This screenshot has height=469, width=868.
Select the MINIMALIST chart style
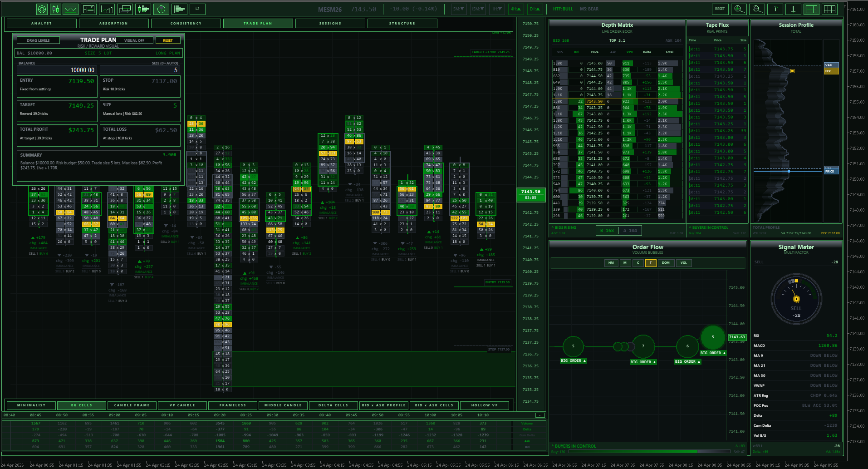(x=31, y=405)
